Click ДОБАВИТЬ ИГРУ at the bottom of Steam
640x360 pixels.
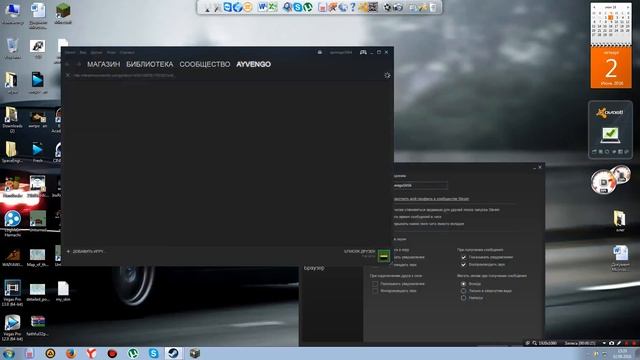click(85, 252)
